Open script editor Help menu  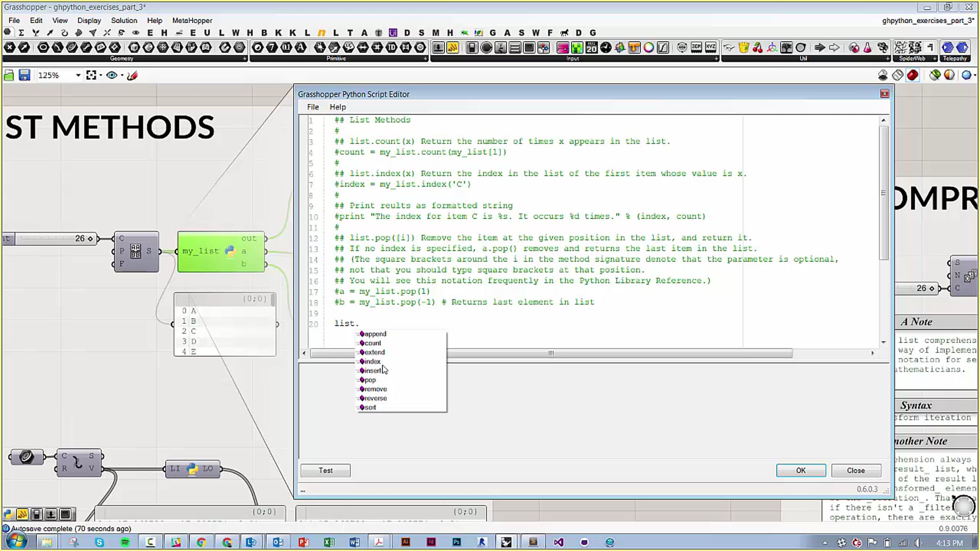337,107
